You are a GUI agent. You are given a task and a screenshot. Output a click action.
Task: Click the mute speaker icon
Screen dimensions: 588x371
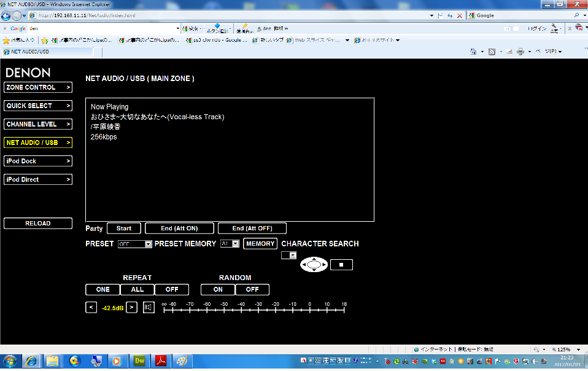pyautogui.click(x=149, y=308)
